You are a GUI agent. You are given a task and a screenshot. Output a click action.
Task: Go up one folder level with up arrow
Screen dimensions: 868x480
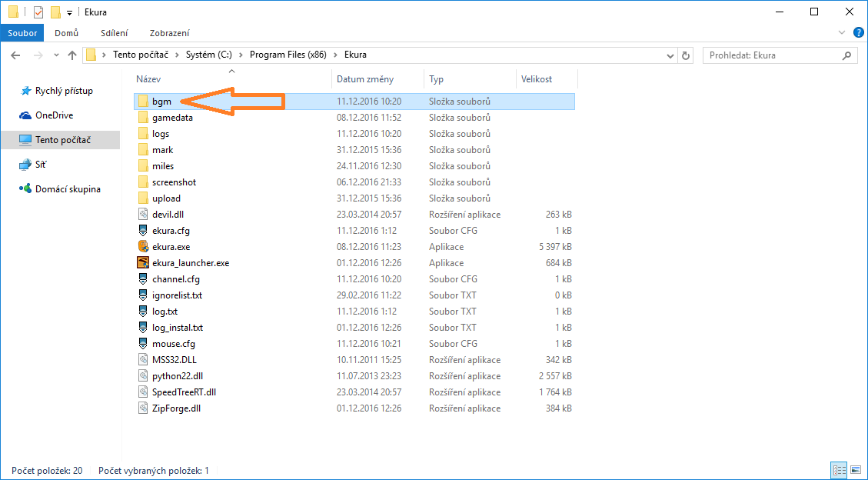[72, 55]
